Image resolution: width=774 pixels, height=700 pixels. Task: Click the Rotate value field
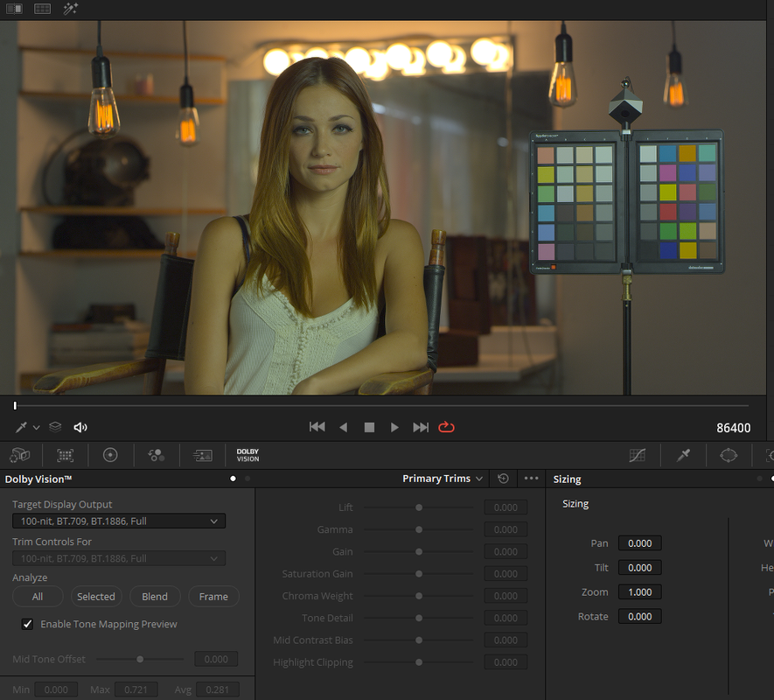639,617
